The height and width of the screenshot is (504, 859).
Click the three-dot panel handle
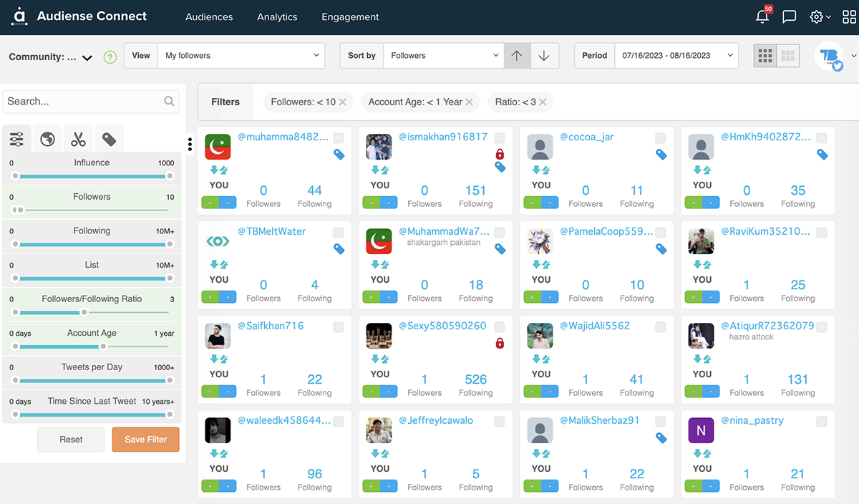click(x=190, y=144)
